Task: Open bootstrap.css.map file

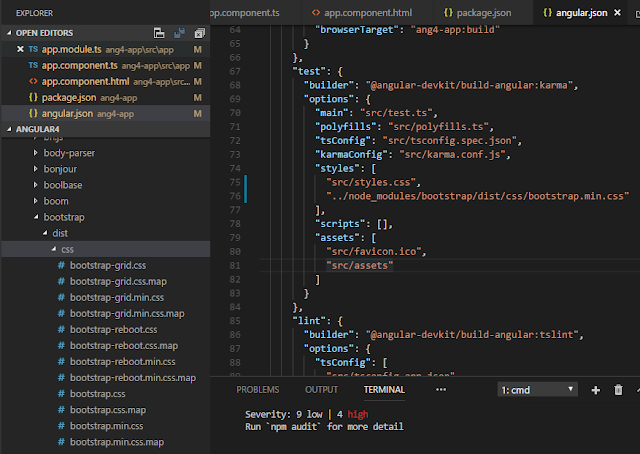Action: coord(108,410)
